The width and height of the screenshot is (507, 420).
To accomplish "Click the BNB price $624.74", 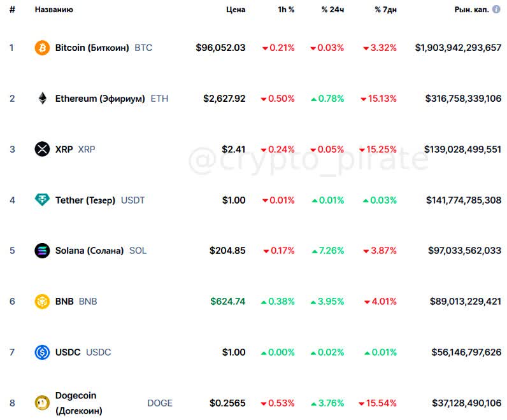I will 227,302.
